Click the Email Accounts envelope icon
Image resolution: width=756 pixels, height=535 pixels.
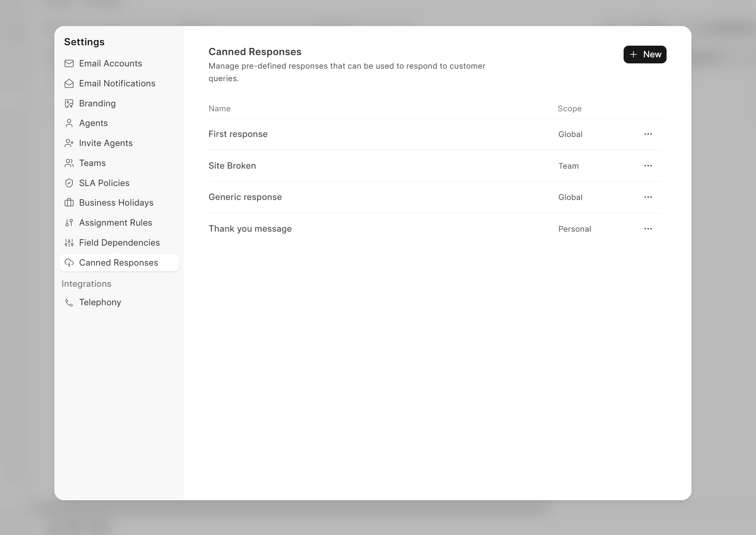(x=69, y=63)
